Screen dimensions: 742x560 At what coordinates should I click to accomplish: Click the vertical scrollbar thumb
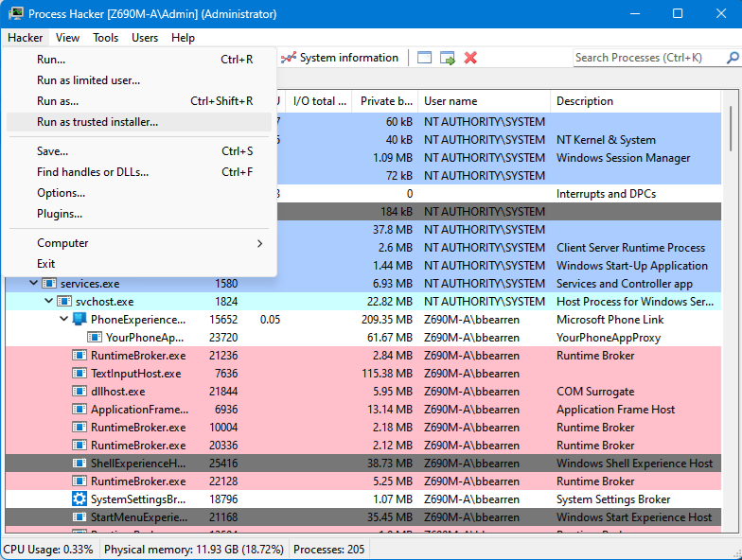click(731, 129)
